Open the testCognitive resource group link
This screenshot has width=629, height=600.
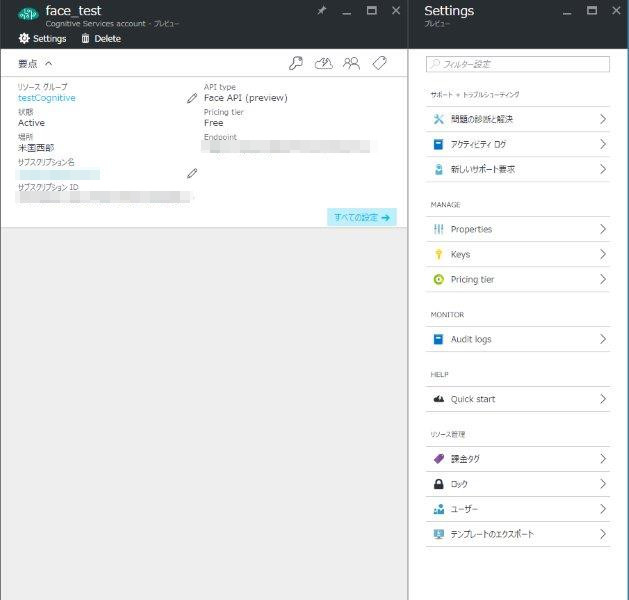click(47, 98)
